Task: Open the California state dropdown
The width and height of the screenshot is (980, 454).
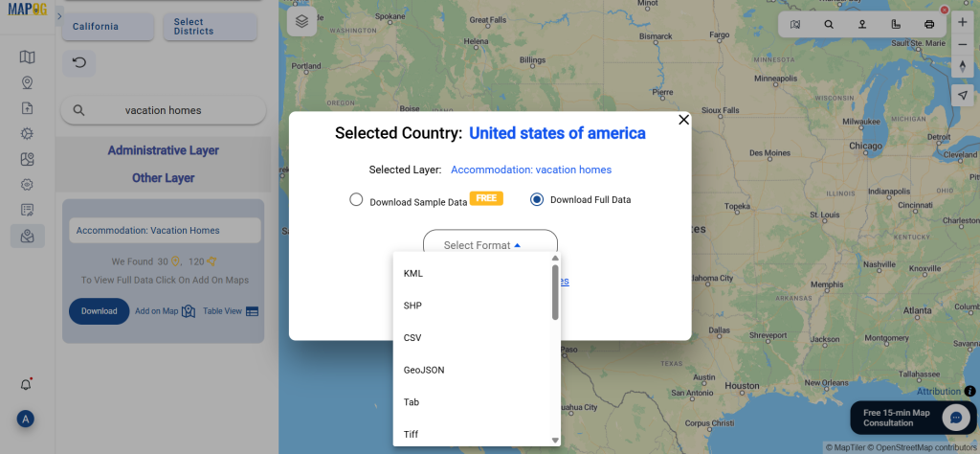Action: 108,27
